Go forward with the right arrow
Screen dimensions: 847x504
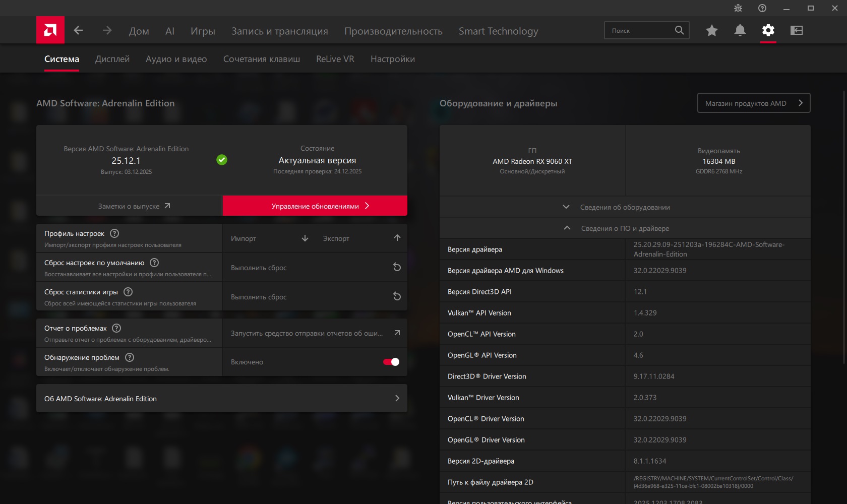point(107,30)
